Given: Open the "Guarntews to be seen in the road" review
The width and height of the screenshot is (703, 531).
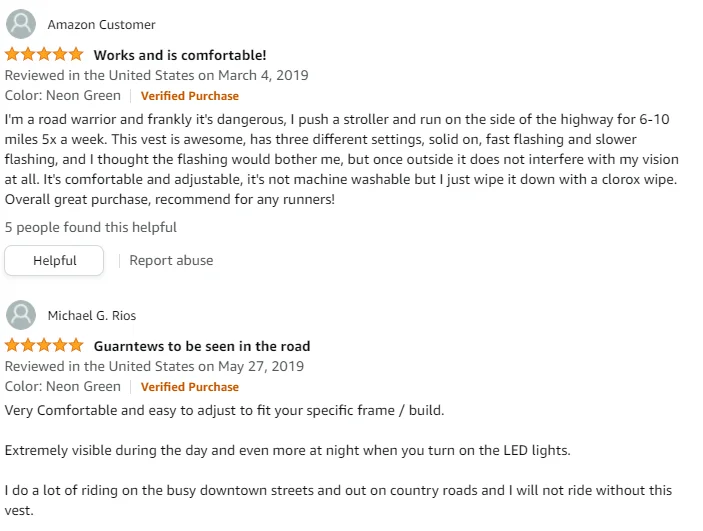Looking at the screenshot, I should coord(201,346).
